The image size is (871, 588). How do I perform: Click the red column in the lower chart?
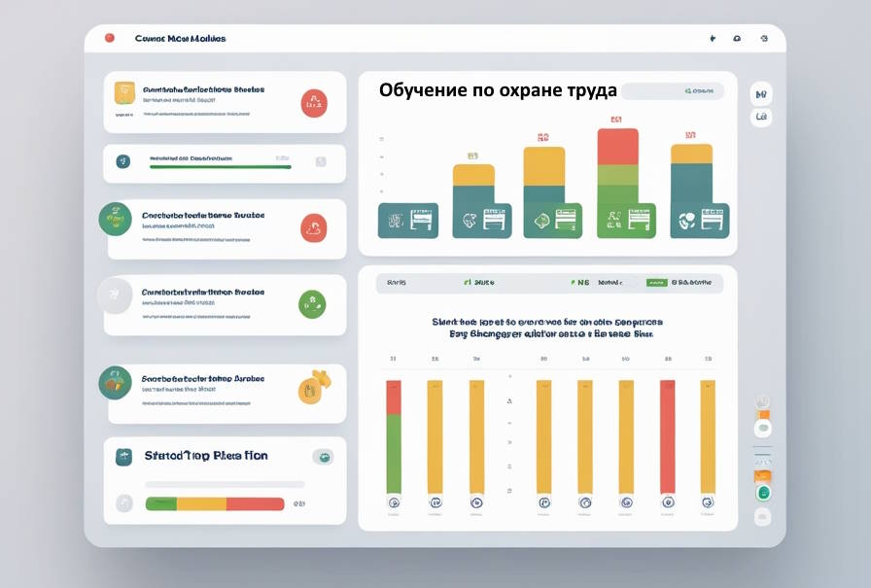(668, 436)
